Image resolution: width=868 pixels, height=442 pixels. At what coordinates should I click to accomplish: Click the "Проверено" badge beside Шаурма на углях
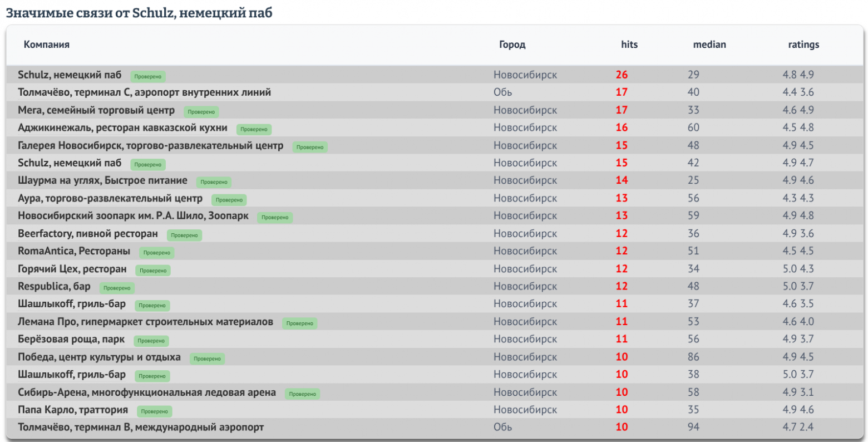[x=214, y=182]
